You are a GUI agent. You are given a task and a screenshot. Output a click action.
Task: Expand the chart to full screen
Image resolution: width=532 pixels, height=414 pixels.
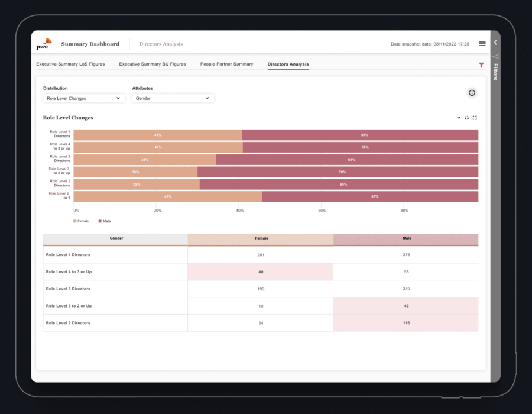coord(475,118)
